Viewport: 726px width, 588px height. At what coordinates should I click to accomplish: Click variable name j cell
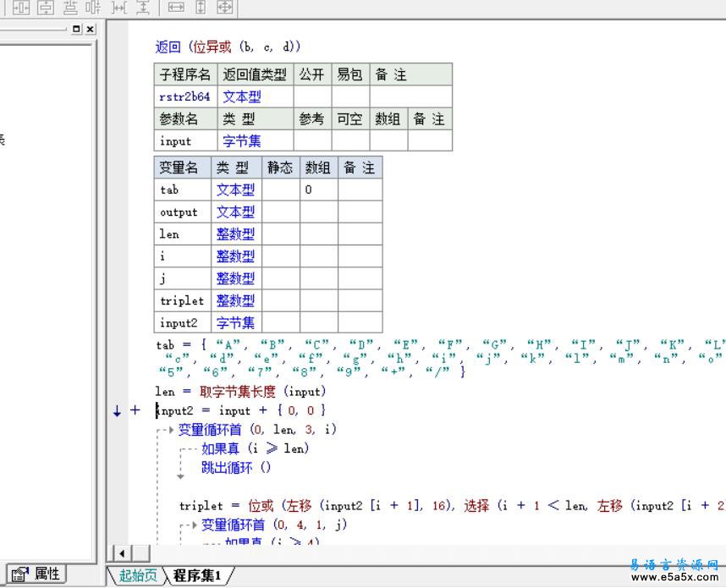coord(183,278)
